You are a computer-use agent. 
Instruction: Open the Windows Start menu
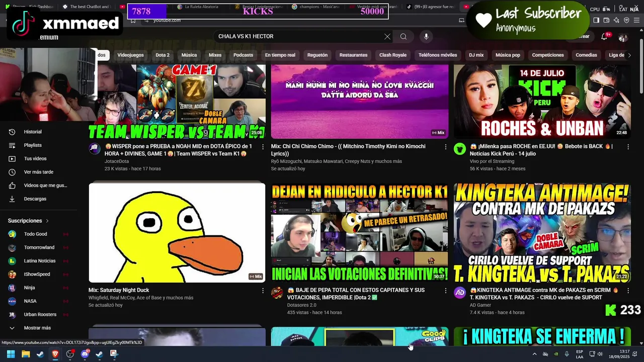[x=11, y=354]
